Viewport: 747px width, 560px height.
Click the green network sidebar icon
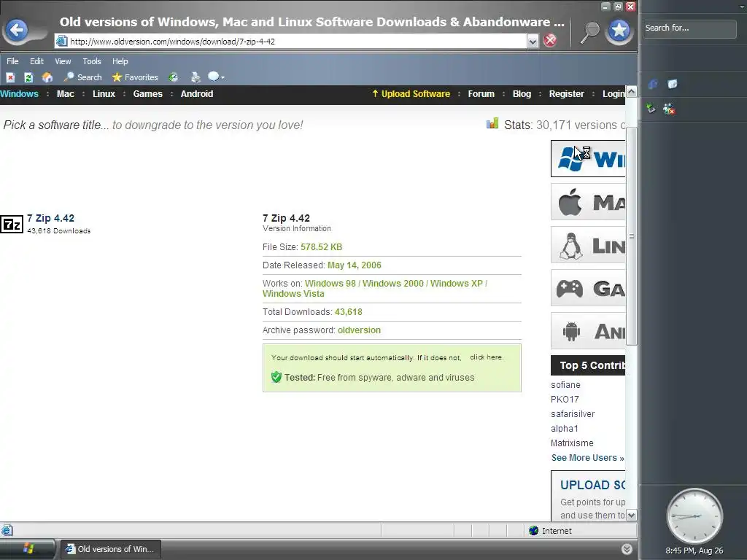coord(651,109)
